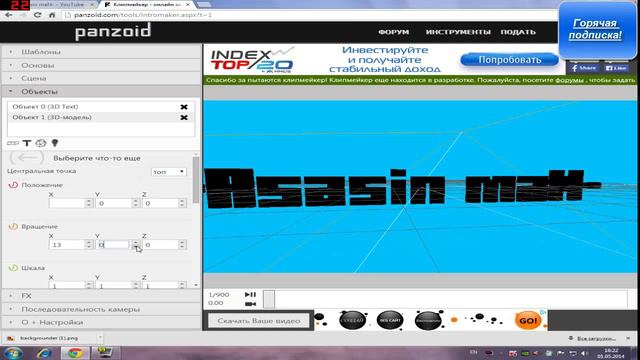The image size is (640, 360).
Task: Remove Объект 0 (3D Text) with its X icon
Action: 184,107
